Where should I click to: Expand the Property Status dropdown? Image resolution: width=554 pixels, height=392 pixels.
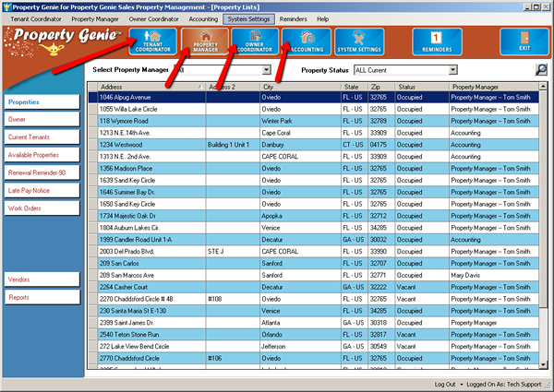coord(453,70)
